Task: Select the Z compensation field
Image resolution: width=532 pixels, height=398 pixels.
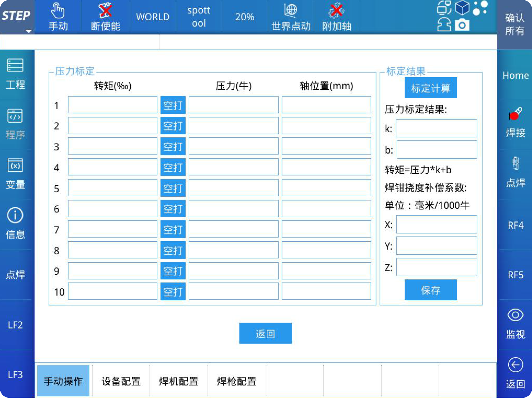Action: click(437, 267)
